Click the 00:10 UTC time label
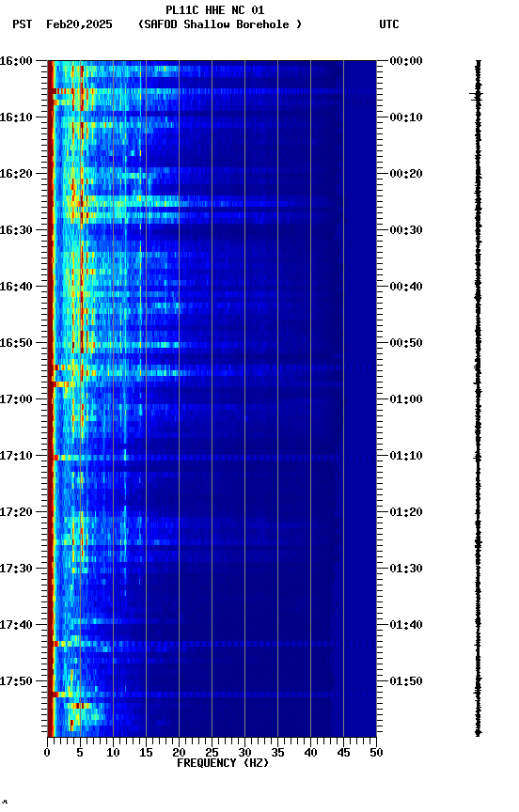Viewport: 519px width, 812px height. [406, 117]
